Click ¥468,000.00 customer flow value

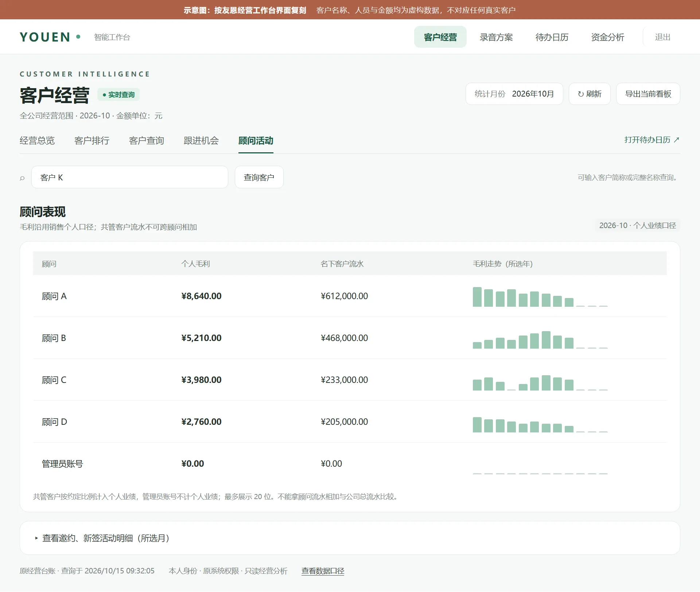(344, 338)
